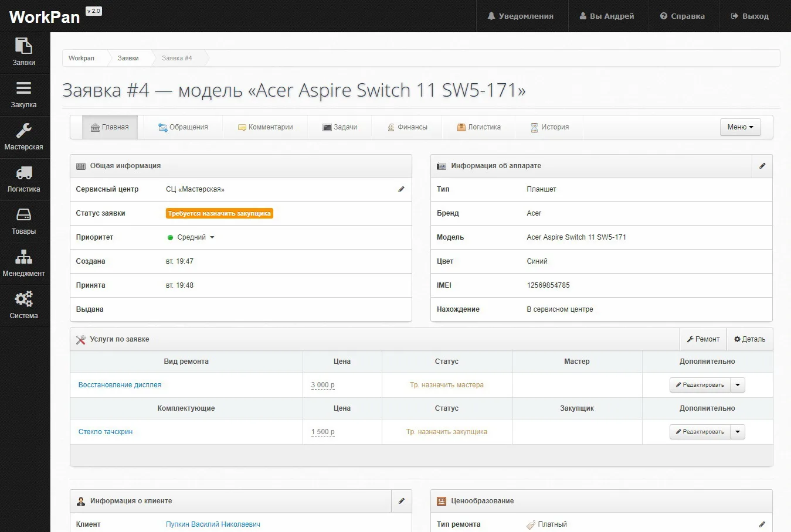Open Логистика truck icon in sidebar
Viewport: 791px width, 532px height.
click(24, 173)
